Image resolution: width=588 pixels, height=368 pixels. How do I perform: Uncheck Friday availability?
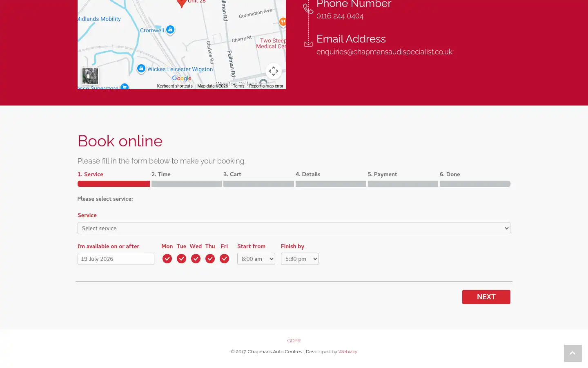(x=224, y=258)
